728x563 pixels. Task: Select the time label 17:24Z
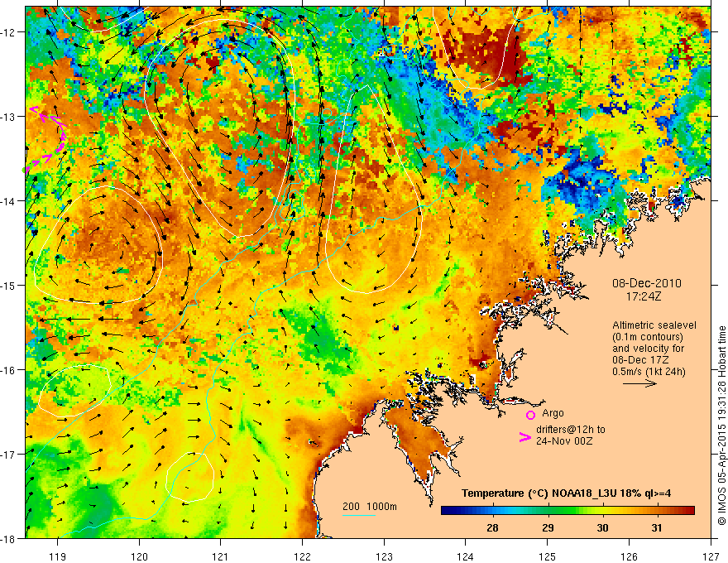coord(643,296)
